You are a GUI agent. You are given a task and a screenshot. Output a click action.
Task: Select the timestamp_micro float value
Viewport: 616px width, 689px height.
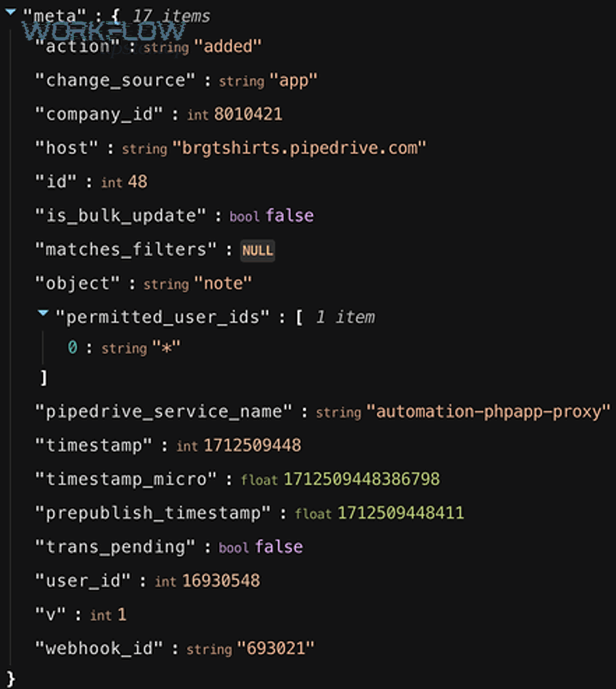362,479
